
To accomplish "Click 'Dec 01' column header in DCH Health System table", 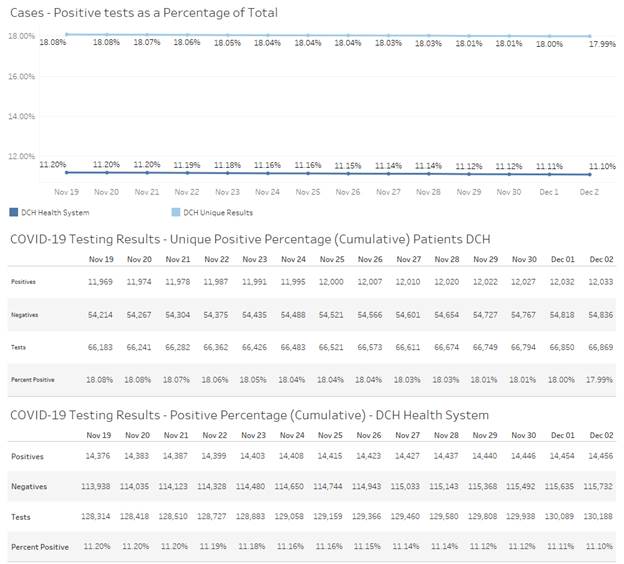I will [563, 435].
